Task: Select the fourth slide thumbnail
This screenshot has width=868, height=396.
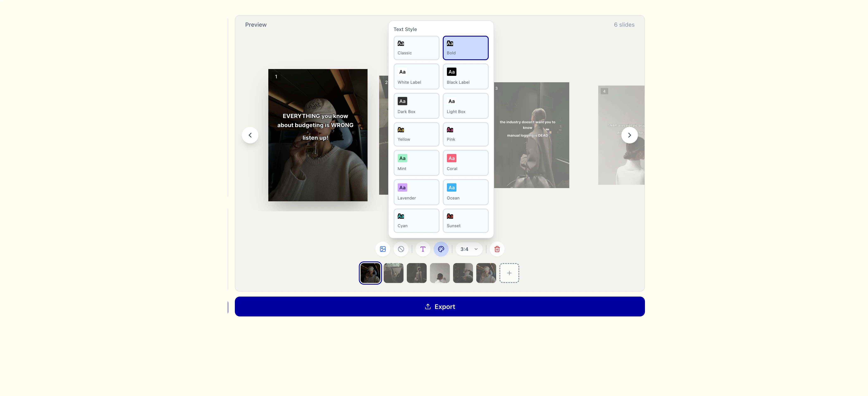Action: coord(440,273)
